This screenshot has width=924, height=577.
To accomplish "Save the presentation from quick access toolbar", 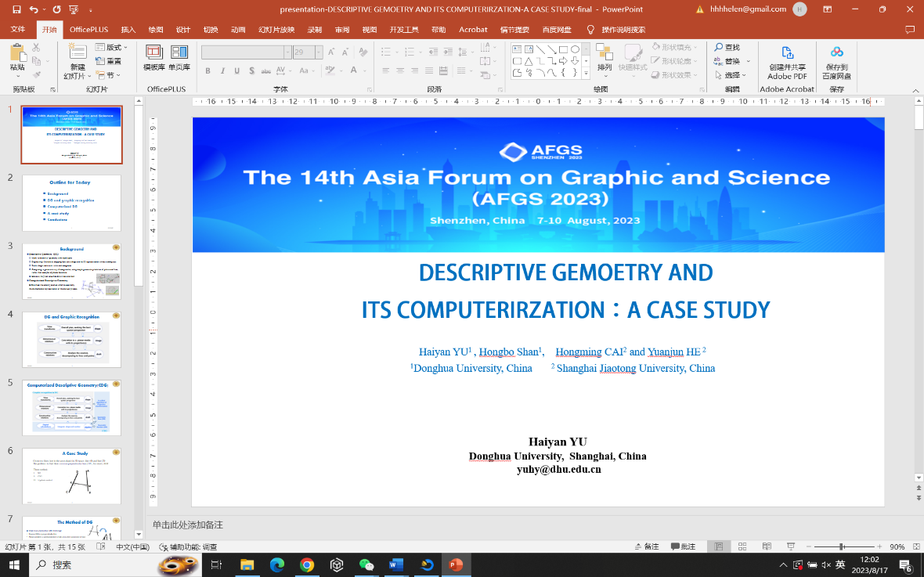I will [16, 9].
